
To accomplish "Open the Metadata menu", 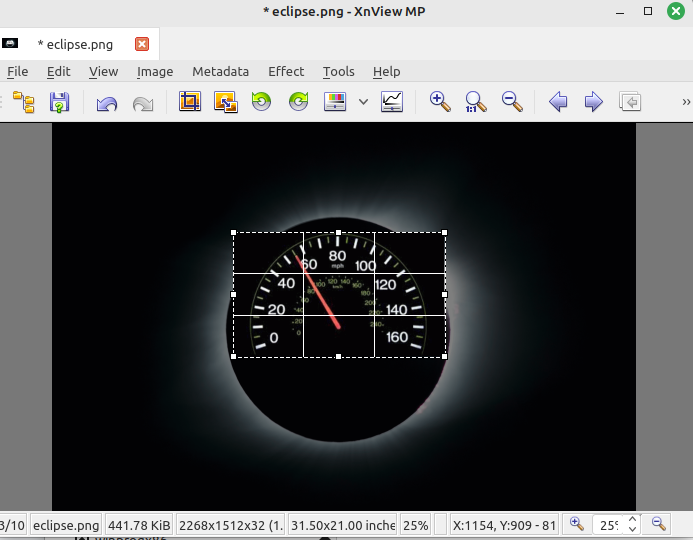I will 221,72.
